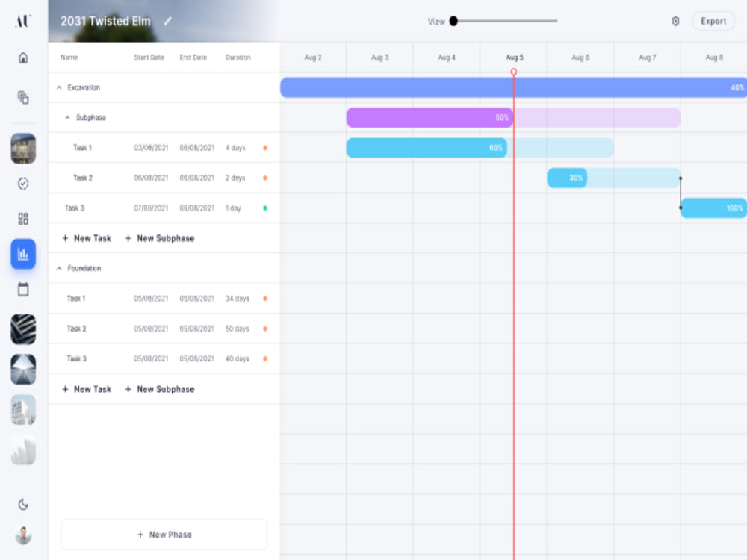The image size is (747, 560).
Task: Click New Task under Excavation
Action: [x=87, y=238]
